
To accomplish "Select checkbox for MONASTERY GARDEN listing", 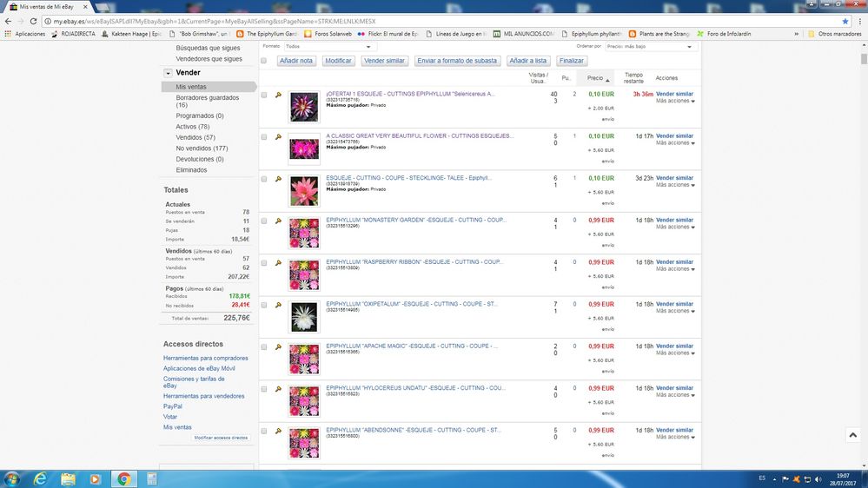I will pyautogui.click(x=264, y=221).
